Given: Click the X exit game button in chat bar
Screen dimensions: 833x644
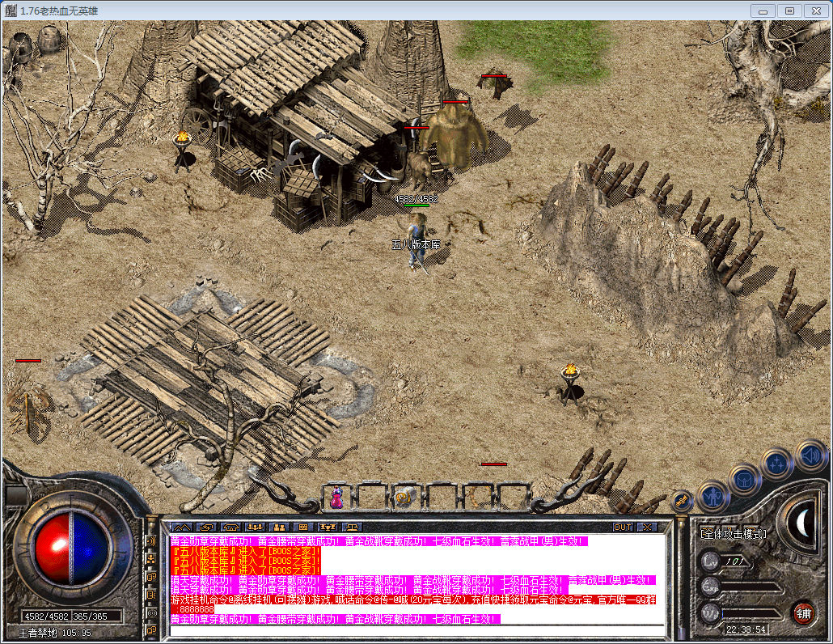Looking at the screenshot, I should click(x=647, y=527).
